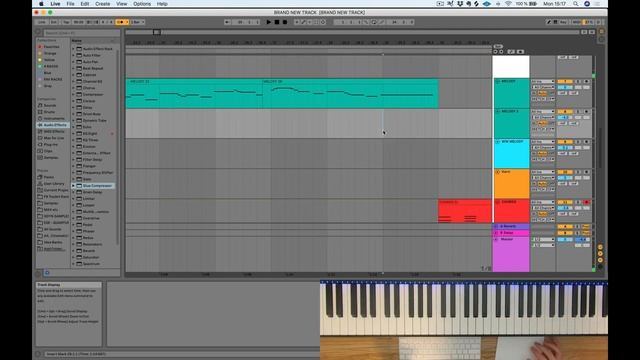Screen dimensions: 640x360
Task: Open the Edit menu
Action: pos(84,4)
